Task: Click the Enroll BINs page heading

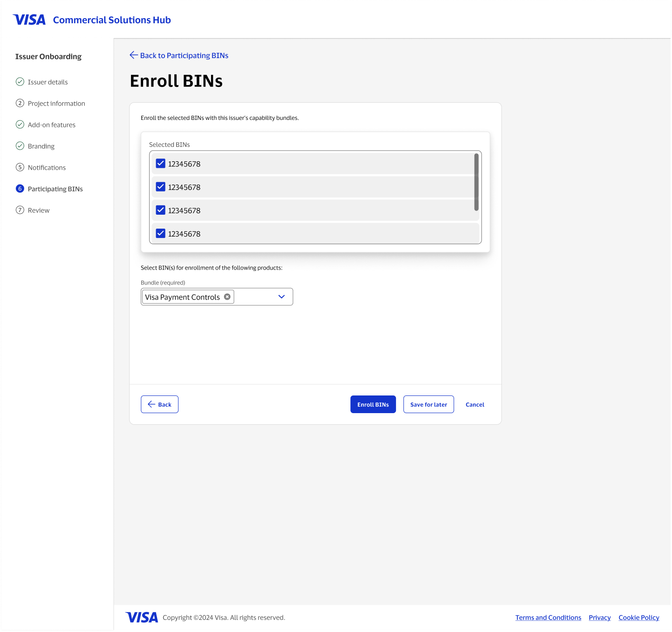Action: (176, 81)
